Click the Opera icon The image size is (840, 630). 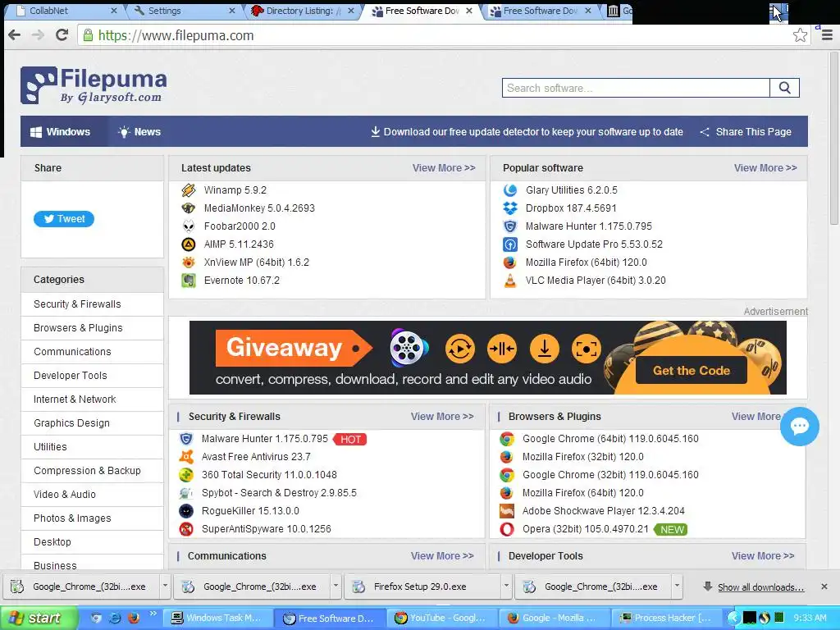pos(507,529)
